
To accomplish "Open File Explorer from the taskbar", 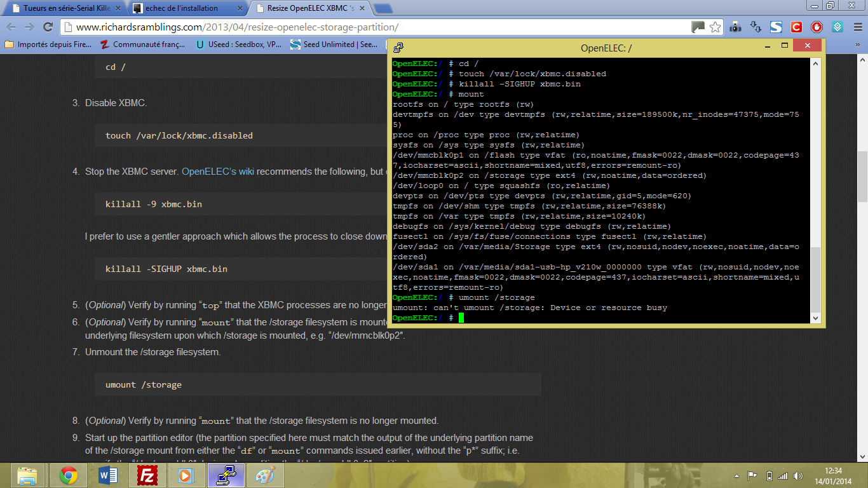I will pyautogui.click(x=27, y=475).
